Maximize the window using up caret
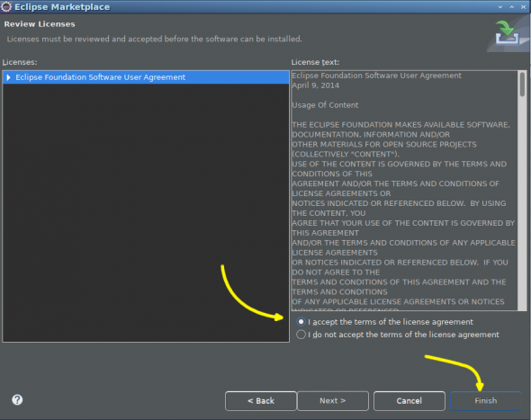The image size is (531, 420). tap(512, 7)
